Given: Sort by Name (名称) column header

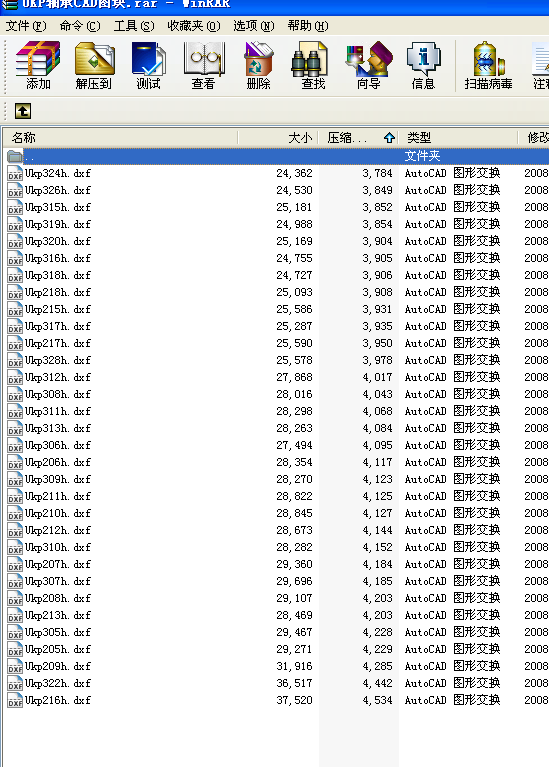Looking at the screenshot, I should point(120,137).
